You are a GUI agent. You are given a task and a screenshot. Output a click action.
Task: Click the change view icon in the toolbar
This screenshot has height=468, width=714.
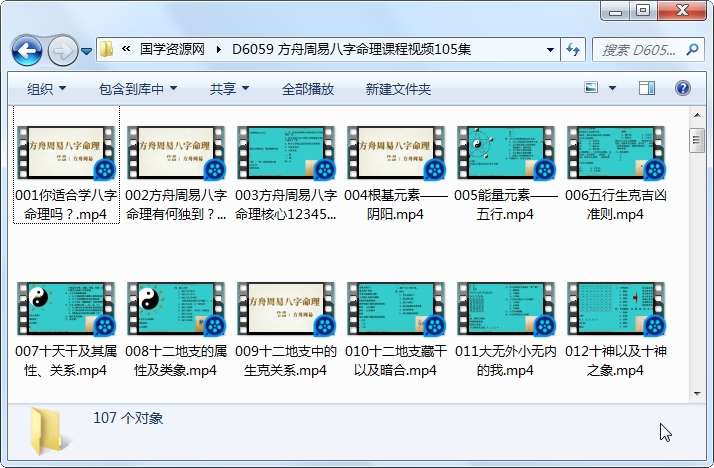[x=593, y=89]
